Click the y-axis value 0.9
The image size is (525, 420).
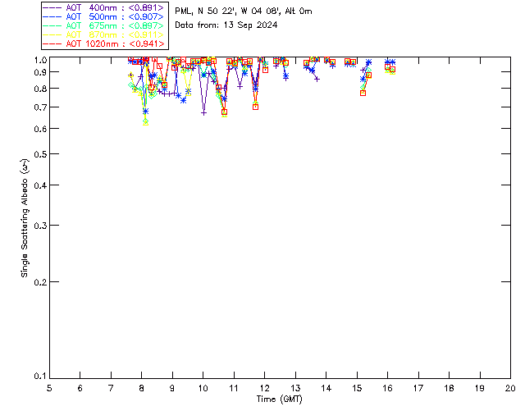40,72
